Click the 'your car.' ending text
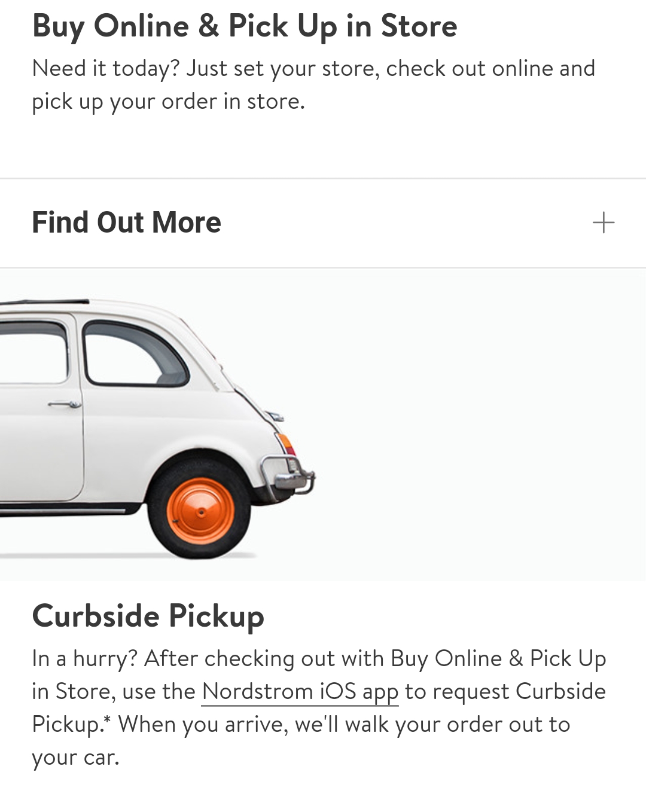Viewport: 646px width, 812px height. click(x=75, y=758)
